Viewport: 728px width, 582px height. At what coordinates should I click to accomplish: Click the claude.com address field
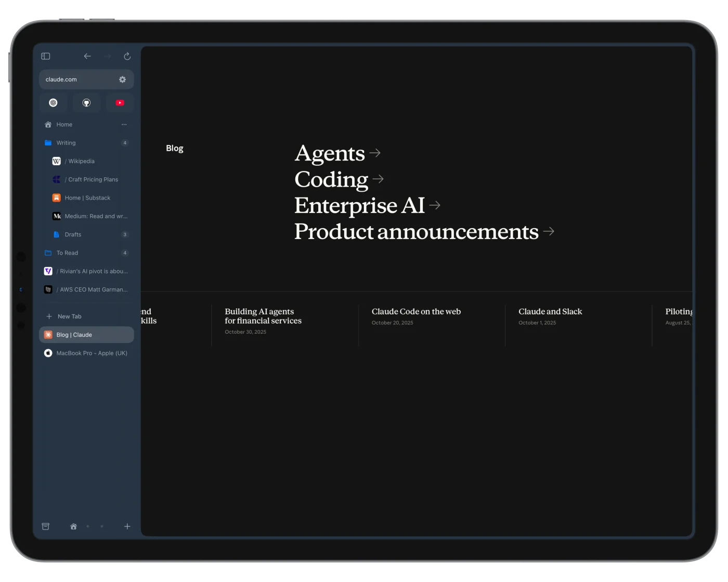click(78, 80)
